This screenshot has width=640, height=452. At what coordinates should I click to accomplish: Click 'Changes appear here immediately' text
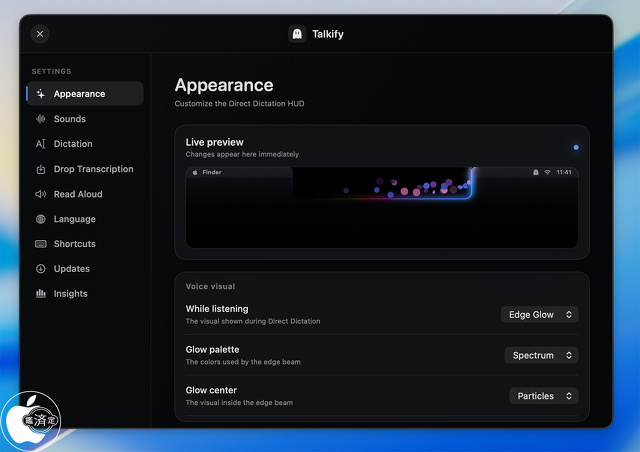[242, 154]
